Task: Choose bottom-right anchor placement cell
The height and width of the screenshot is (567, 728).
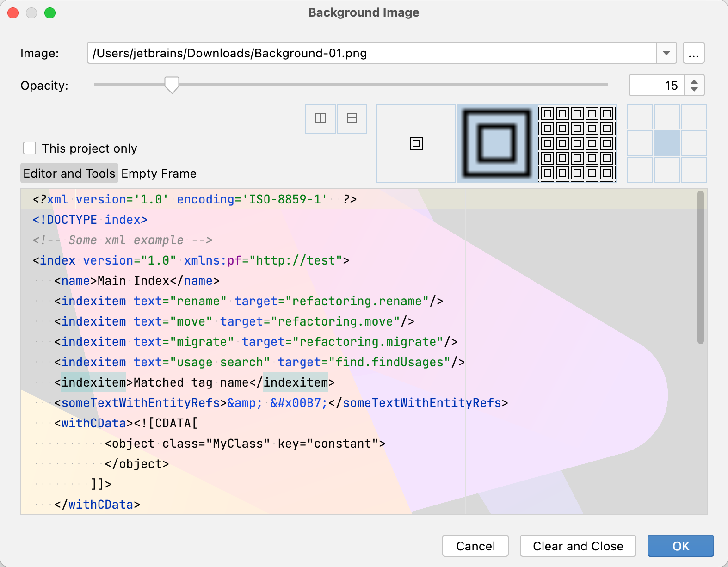Action: tap(693, 170)
